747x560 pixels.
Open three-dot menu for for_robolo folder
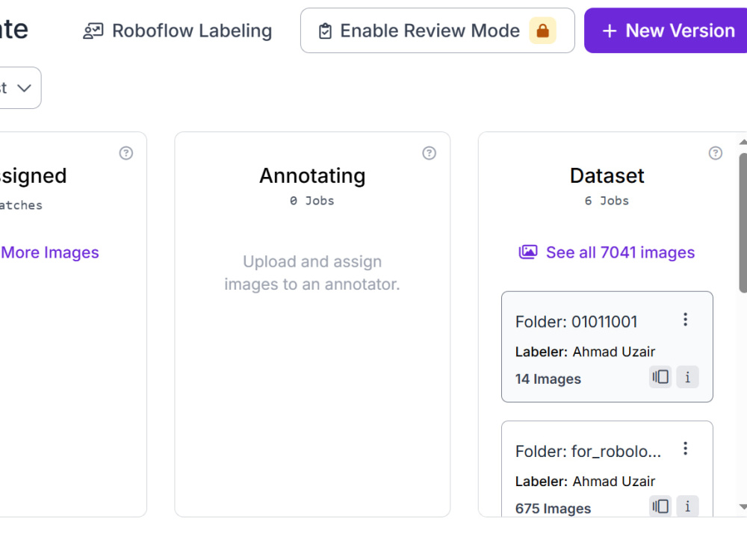click(685, 449)
